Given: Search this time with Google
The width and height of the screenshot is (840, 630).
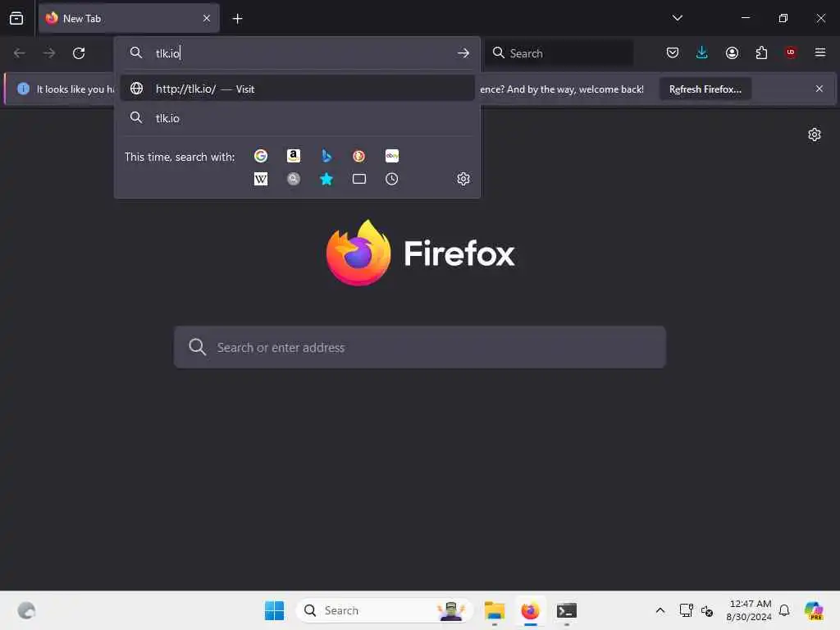Looking at the screenshot, I should [x=261, y=156].
